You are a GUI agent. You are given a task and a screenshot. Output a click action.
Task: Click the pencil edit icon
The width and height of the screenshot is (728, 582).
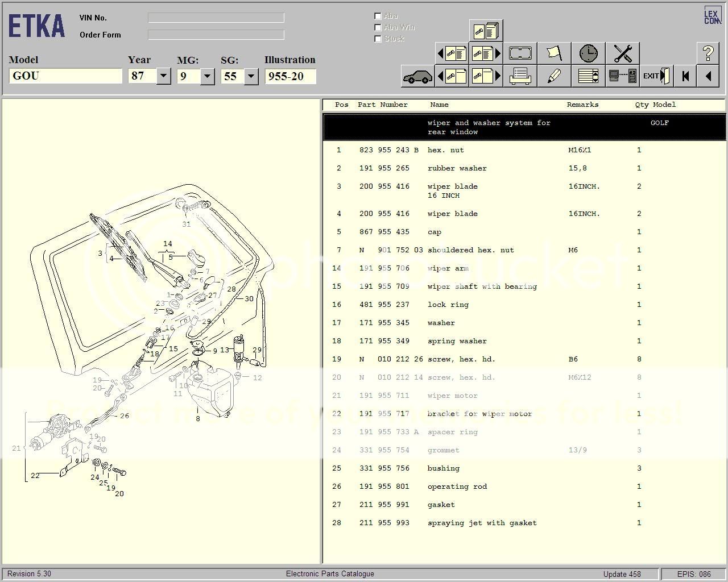554,76
